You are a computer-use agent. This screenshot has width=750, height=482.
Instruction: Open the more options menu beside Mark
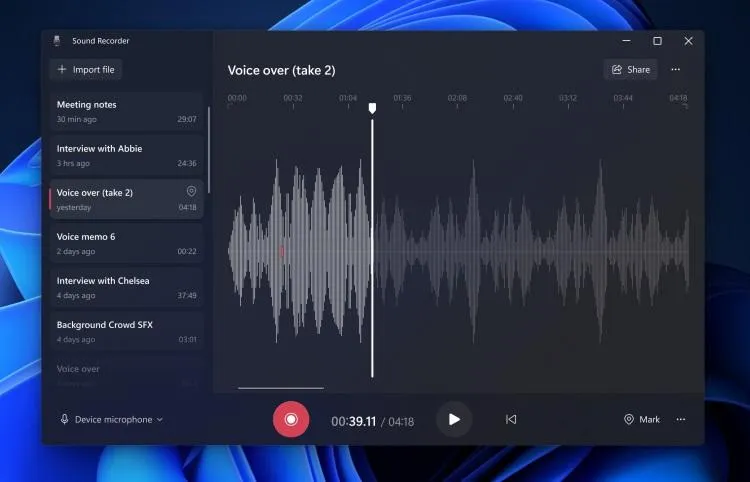click(x=681, y=419)
